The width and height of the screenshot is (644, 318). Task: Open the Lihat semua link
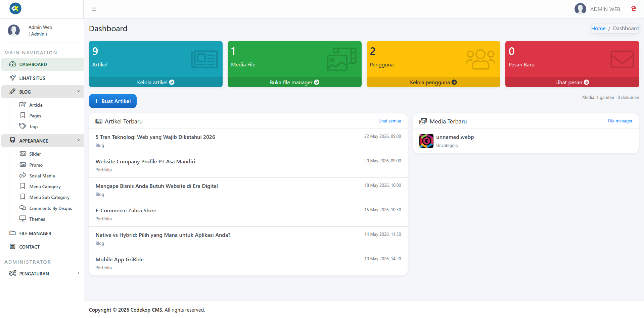point(389,121)
